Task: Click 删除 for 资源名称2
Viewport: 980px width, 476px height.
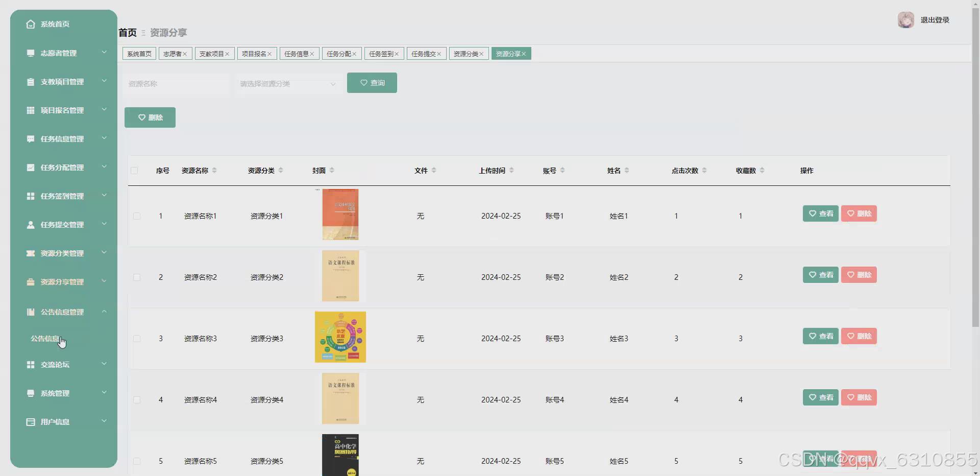Action: 859,275
